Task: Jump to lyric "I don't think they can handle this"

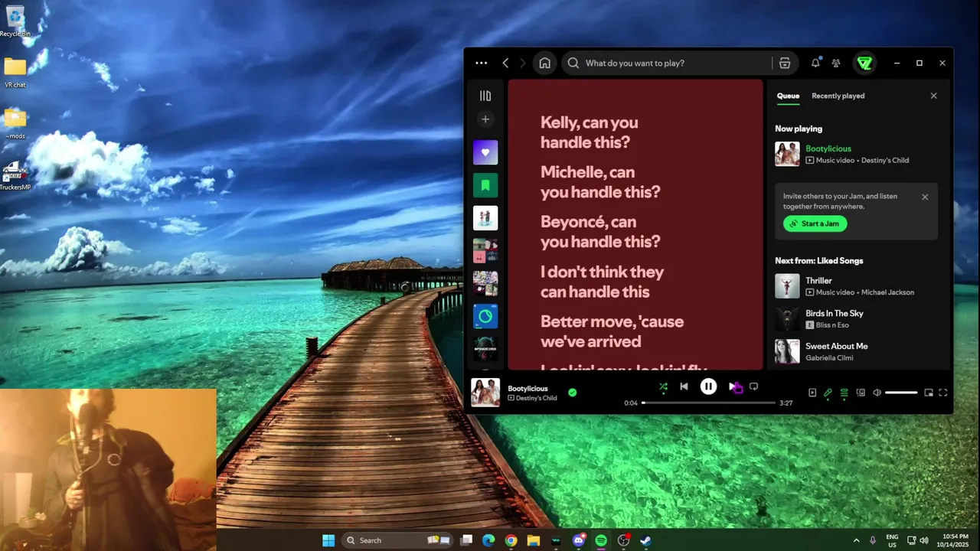Action: coord(602,282)
